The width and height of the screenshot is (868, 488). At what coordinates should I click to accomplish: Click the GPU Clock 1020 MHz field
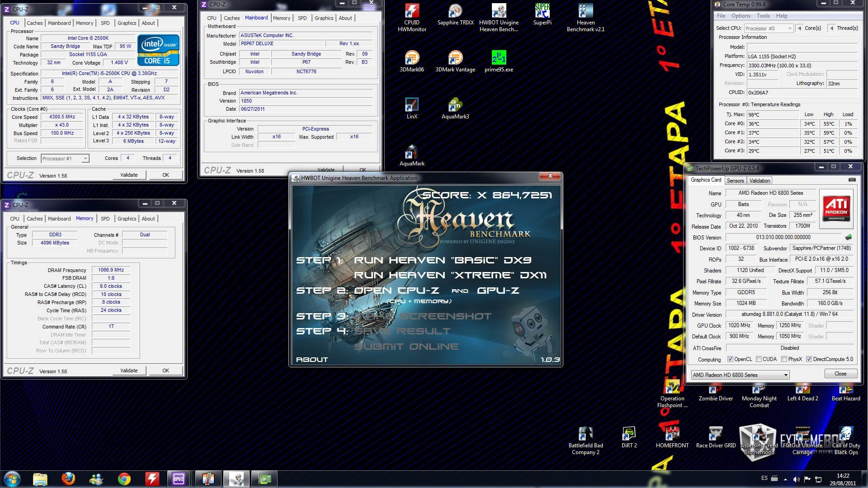click(740, 325)
